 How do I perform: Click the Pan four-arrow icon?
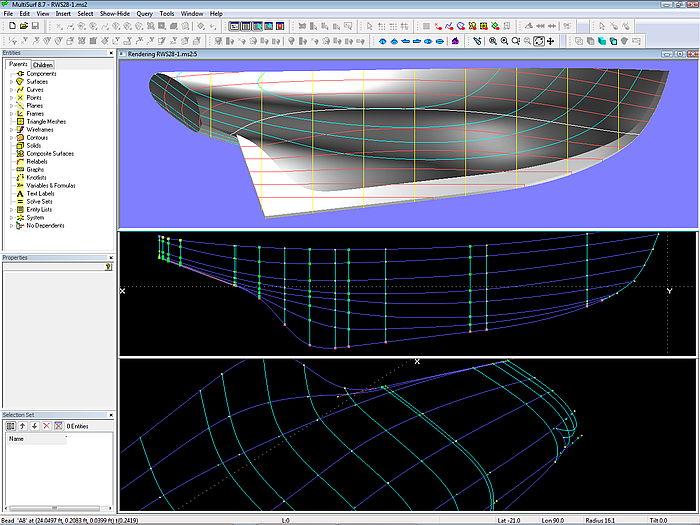(x=551, y=41)
